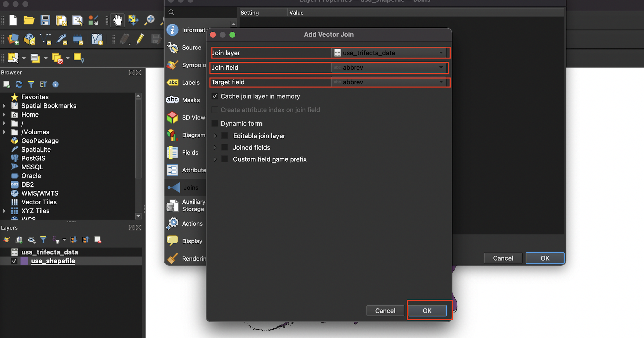The image size is (644, 338).
Task: Confirm the vector join with OK
Action: point(427,311)
